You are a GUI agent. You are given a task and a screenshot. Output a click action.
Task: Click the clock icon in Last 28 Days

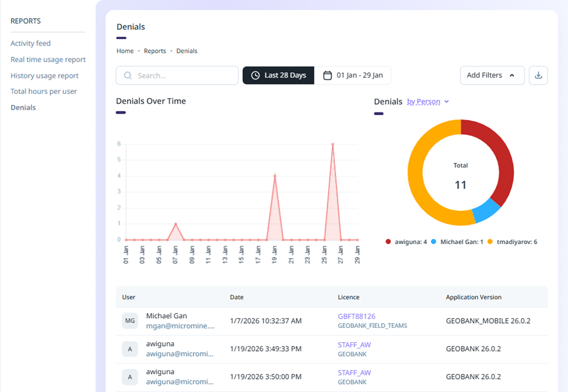(x=255, y=75)
